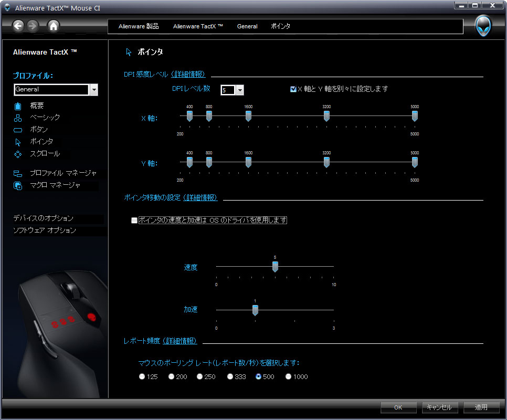The image size is (507, 420).
Task: Open ベーシック page in sidebar
Action: pos(45,118)
